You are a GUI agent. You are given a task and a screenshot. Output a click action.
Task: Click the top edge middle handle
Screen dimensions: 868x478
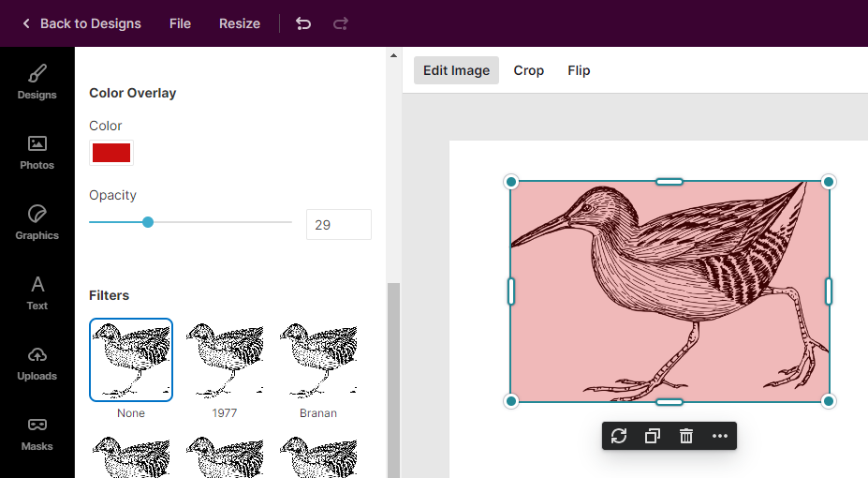click(669, 182)
